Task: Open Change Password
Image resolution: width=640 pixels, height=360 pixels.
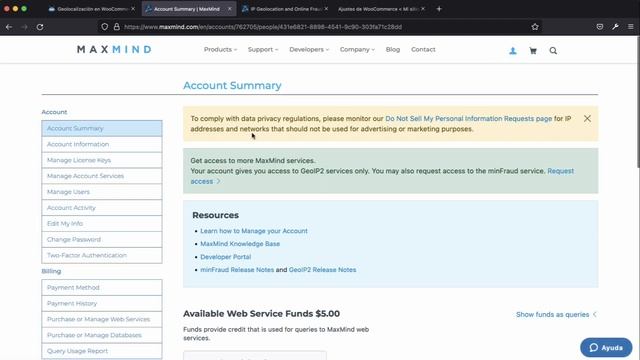Action: point(102,240)
